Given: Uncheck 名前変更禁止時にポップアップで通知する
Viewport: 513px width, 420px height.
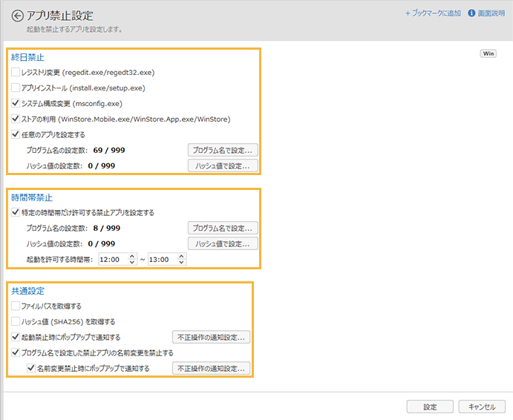Looking at the screenshot, I should (x=31, y=368).
